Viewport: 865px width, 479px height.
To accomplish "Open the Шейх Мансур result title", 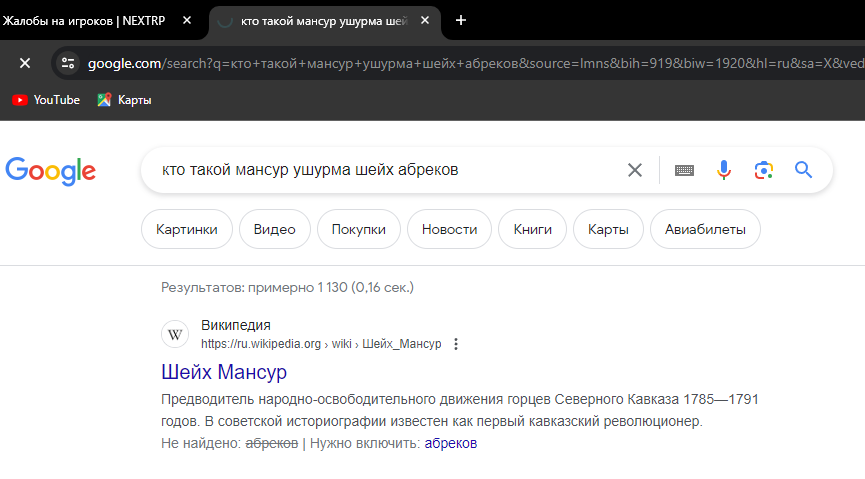I will (x=224, y=372).
